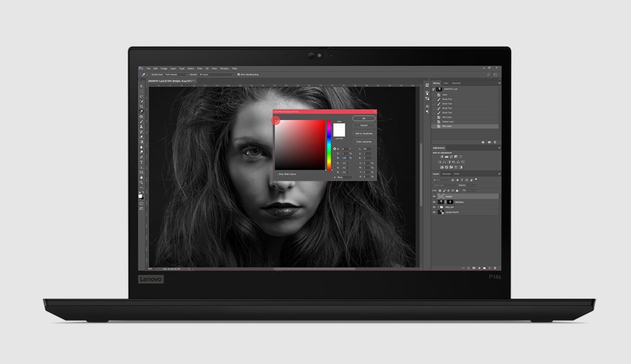Select the Move tool in the toolbar
The width and height of the screenshot is (631, 364).
[x=141, y=87]
